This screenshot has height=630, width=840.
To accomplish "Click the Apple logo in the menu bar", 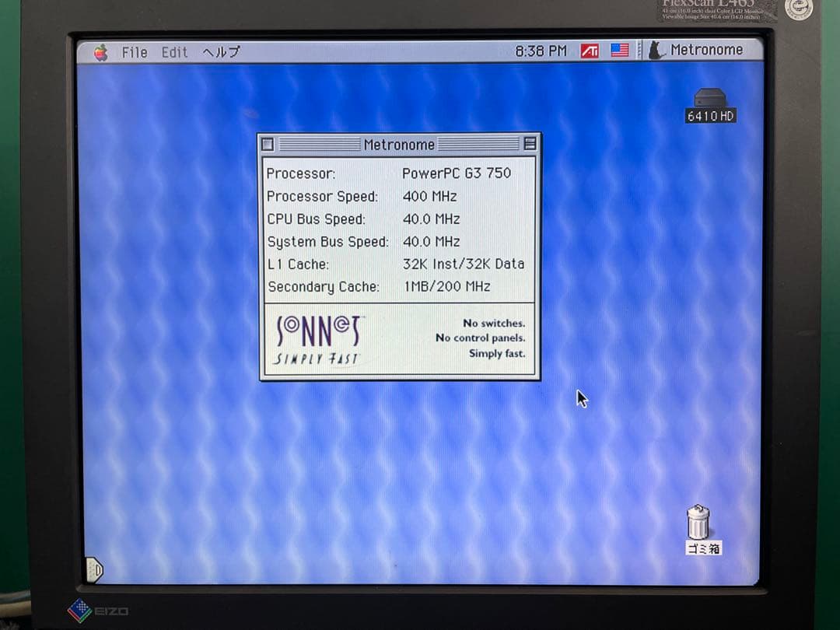I will pos(99,51).
